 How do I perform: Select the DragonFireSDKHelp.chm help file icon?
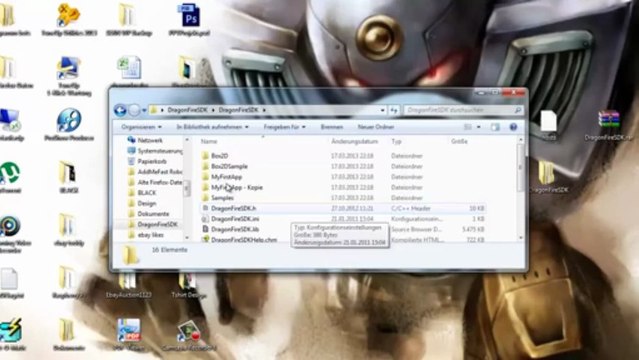pos(205,240)
